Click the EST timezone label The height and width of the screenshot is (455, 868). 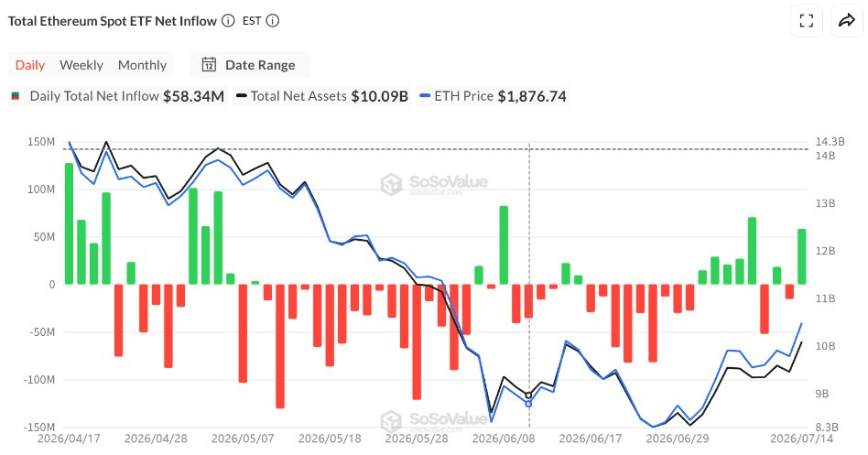tap(252, 20)
